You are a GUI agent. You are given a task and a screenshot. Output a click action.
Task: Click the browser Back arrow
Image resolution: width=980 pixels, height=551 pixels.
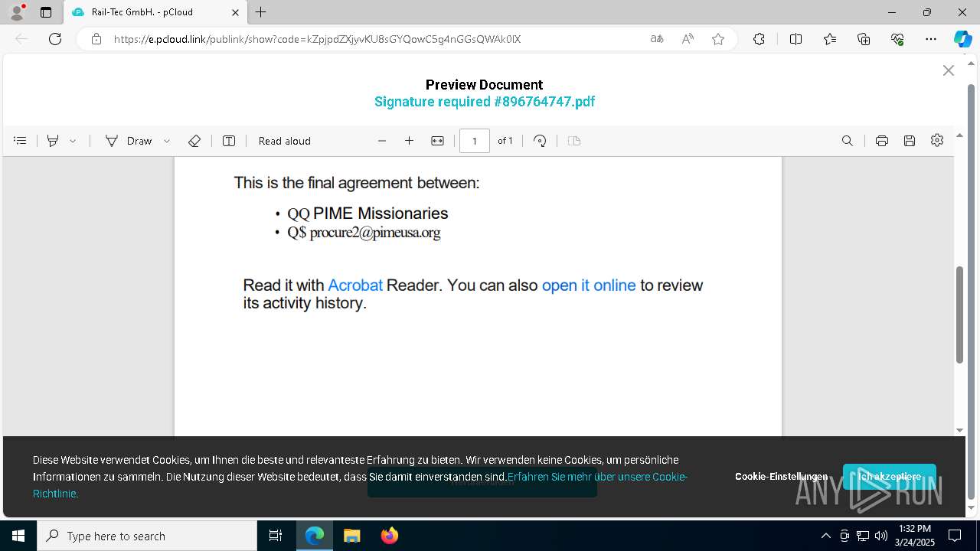click(x=21, y=39)
